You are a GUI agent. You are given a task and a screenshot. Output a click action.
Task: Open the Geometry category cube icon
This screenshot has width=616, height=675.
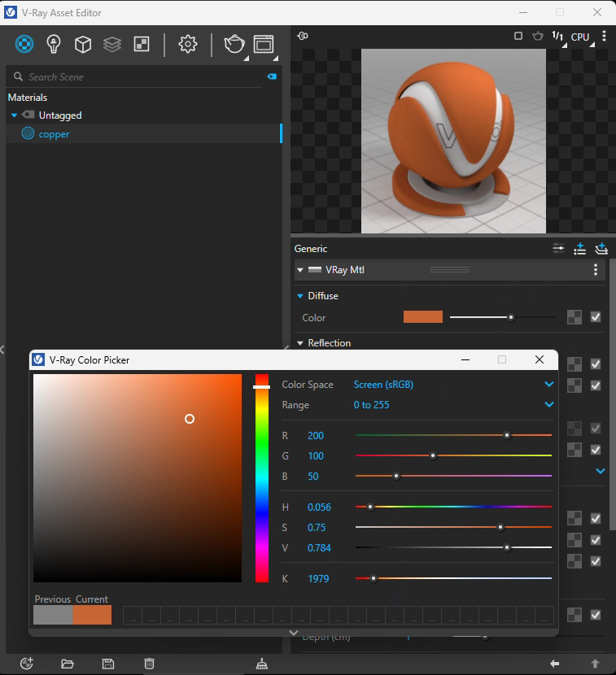click(83, 44)
